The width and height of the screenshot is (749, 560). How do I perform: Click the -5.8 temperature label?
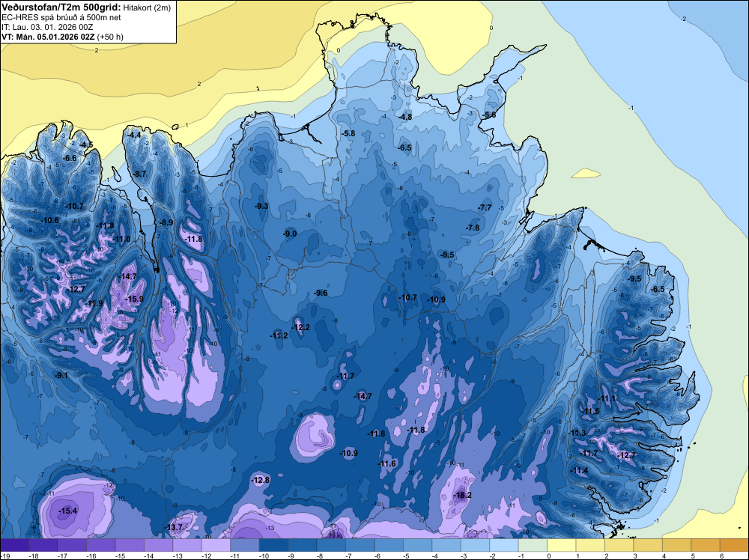[x=348, y=133]
